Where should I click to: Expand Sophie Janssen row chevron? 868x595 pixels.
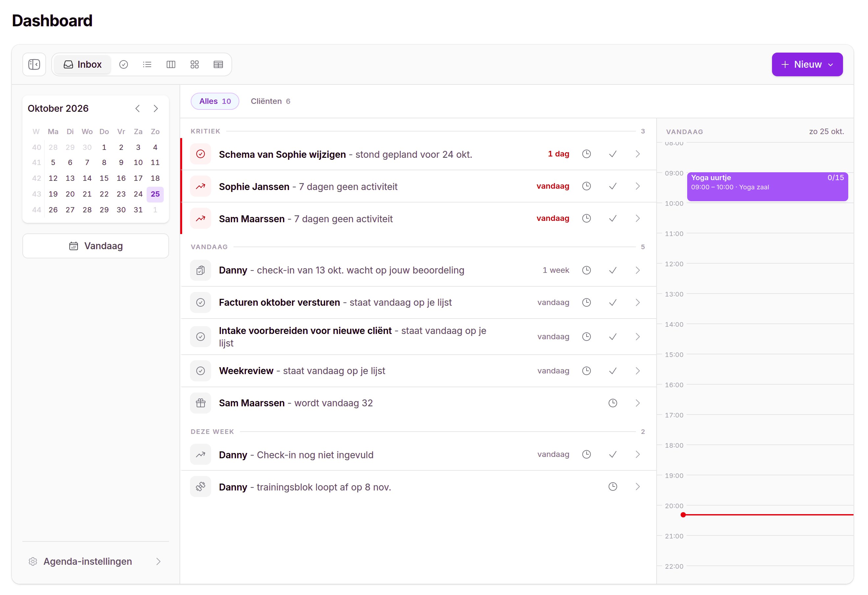click(x=638, y=186)
